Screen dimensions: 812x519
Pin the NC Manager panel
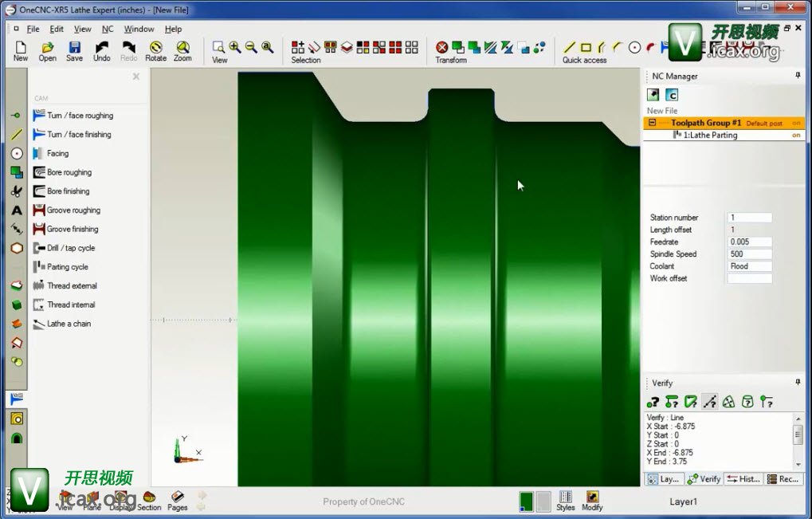(798, 76)
